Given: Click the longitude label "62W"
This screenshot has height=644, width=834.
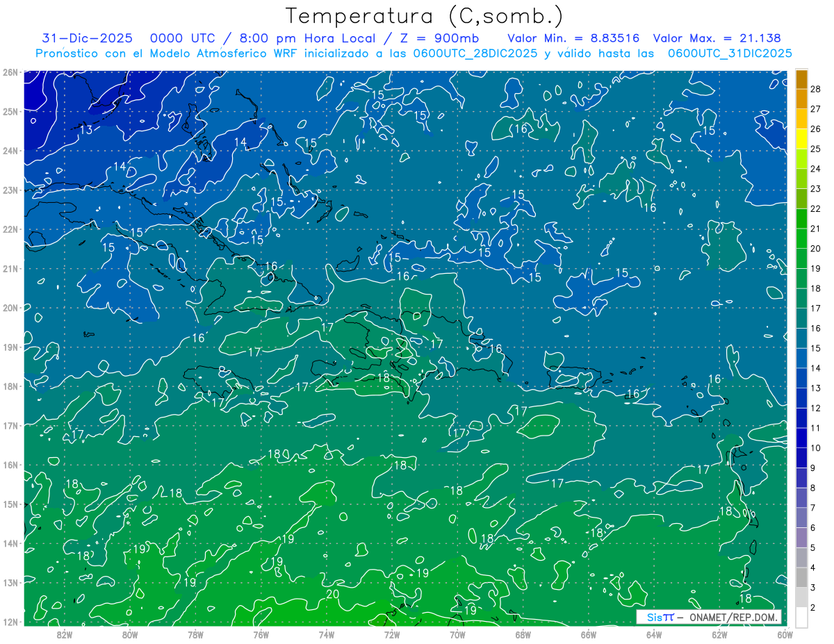Looking at the screenshot, I should pyautogui.click(x=720, y=634).
